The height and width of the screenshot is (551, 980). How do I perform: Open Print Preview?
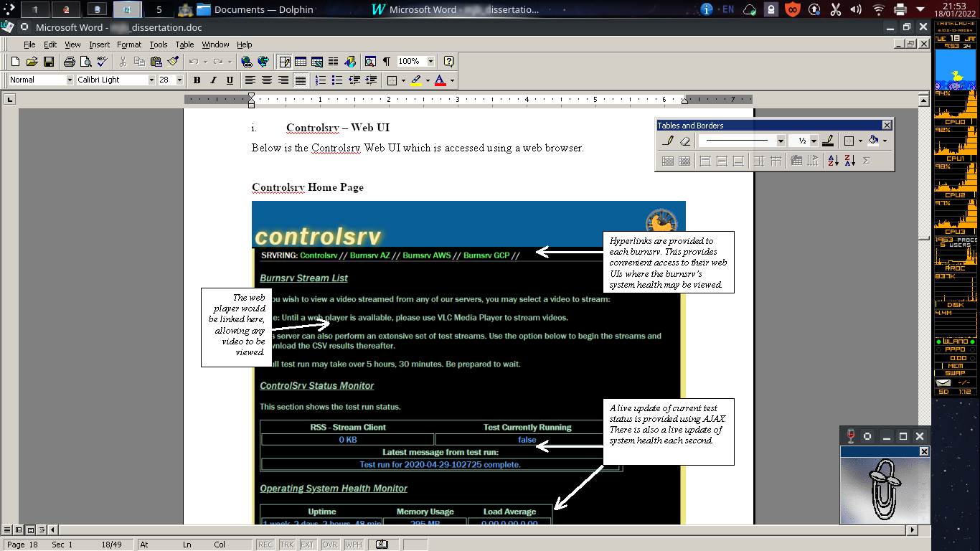coord(85,62)
